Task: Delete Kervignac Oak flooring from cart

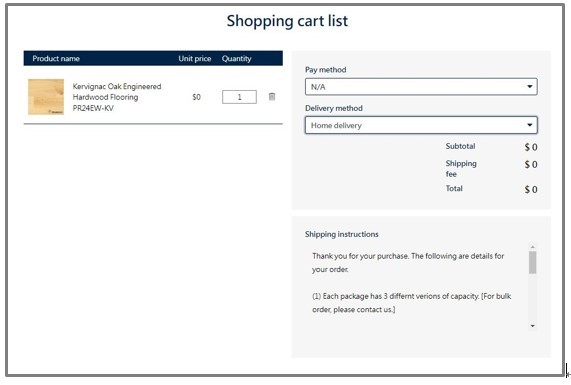Action: tap(272, 97)
